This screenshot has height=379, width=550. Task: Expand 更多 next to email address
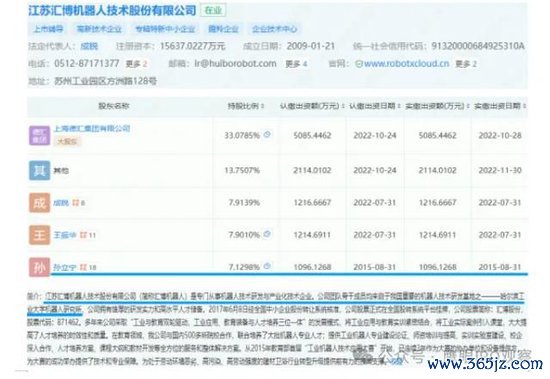click(x=296, y=64)
